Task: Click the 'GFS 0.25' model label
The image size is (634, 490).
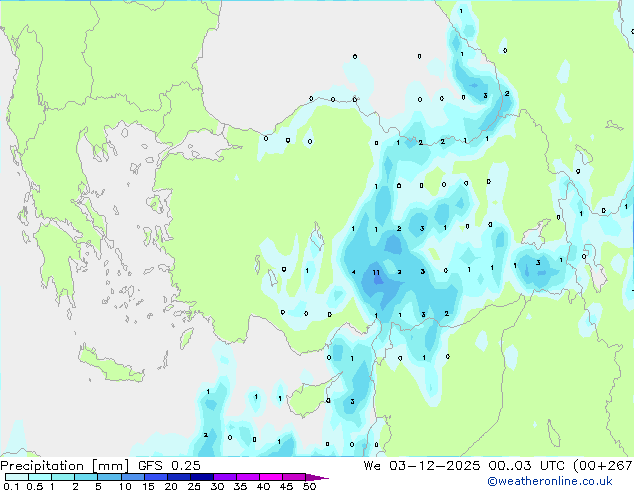Action: coord(169,466)
